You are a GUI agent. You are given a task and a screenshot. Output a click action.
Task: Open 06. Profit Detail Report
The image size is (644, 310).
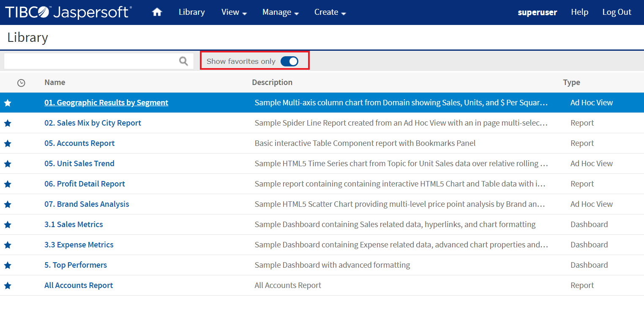[85, 184]
